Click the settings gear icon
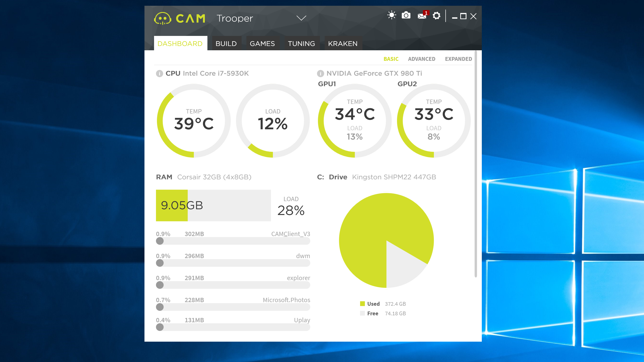 (x=436, y=16)
